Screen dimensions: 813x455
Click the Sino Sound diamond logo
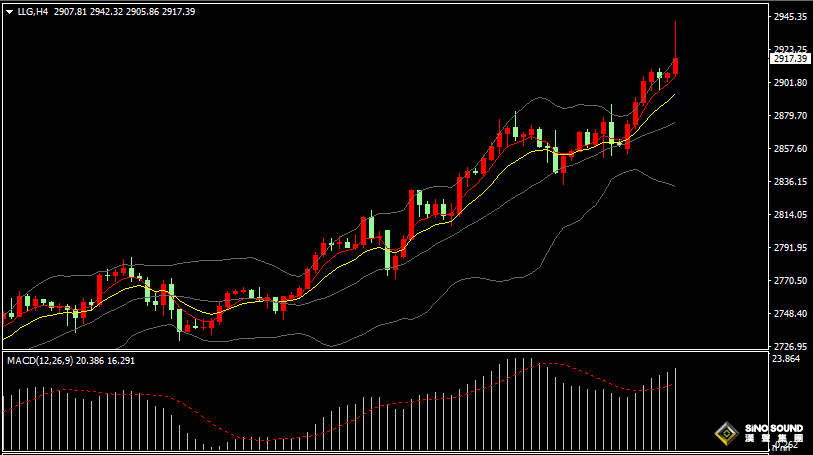click(725, 433)
